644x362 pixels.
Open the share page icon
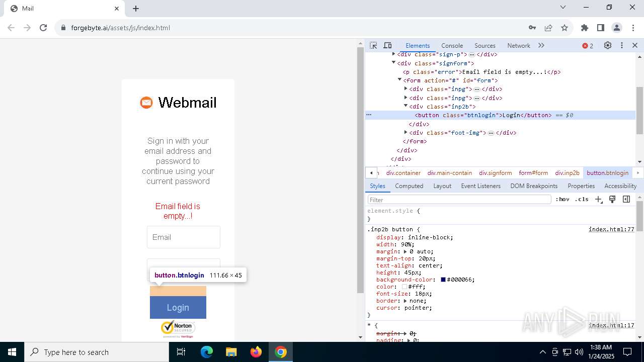click(x=548, y=28)
